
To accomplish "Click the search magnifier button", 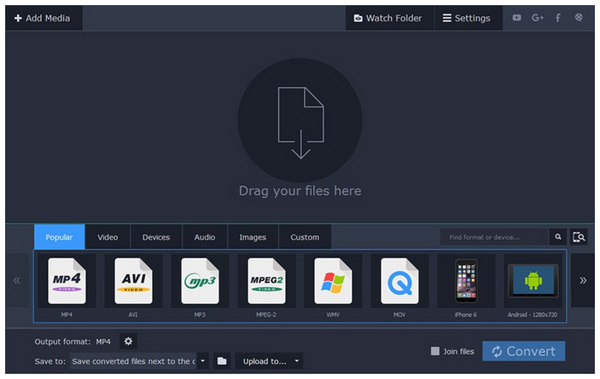I will [x=558, y=237].
